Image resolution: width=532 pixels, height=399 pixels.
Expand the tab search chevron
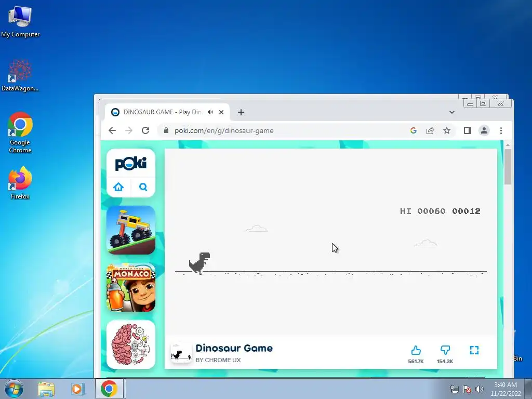452,112
